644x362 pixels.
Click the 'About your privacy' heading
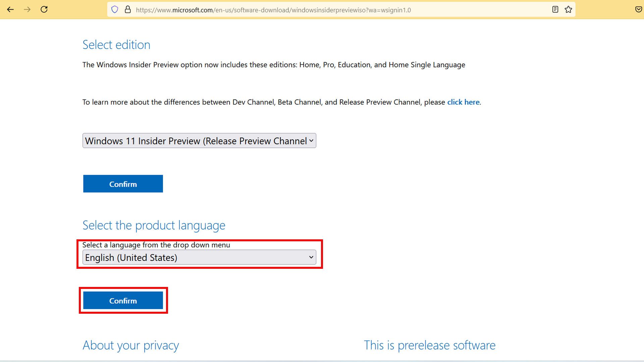point(131,346)
